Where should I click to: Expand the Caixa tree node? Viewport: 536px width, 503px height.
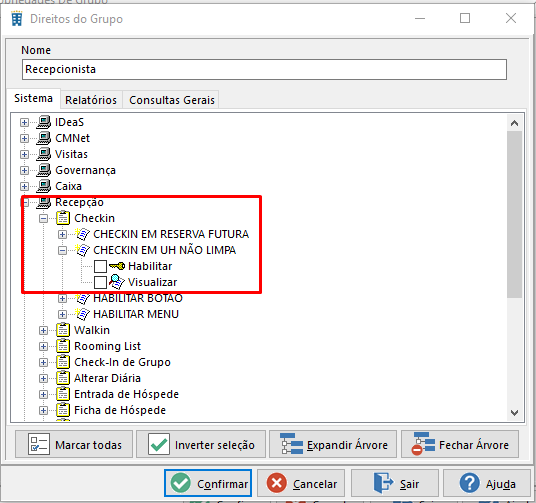[x=24, y=186]
